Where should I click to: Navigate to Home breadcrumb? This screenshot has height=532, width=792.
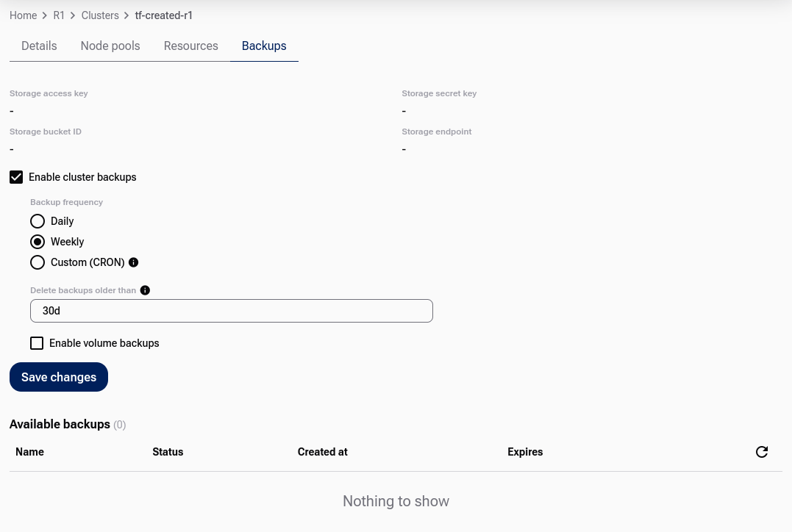(24, 15)
